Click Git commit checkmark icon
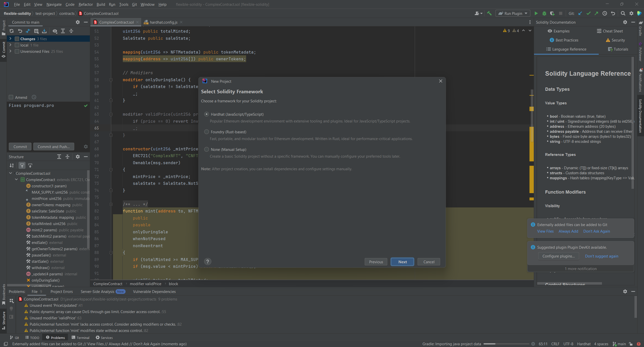The image size is (644, 347). click(x=588, y=13)
